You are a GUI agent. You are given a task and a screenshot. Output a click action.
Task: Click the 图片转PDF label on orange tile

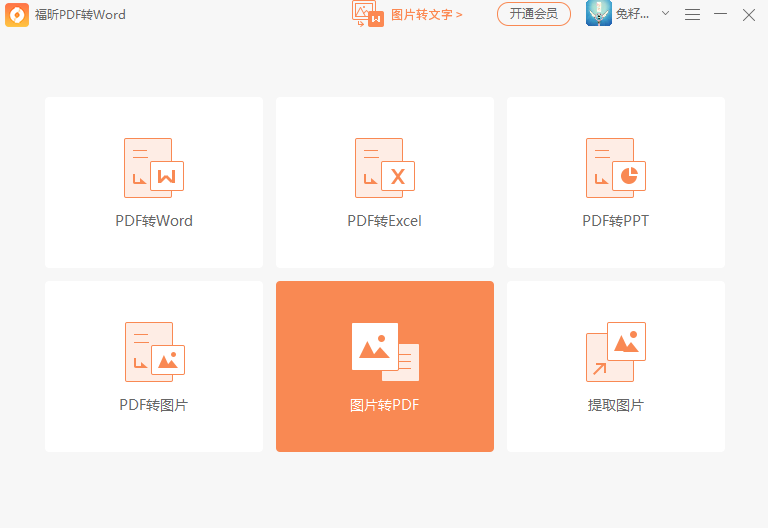(385, 405)
